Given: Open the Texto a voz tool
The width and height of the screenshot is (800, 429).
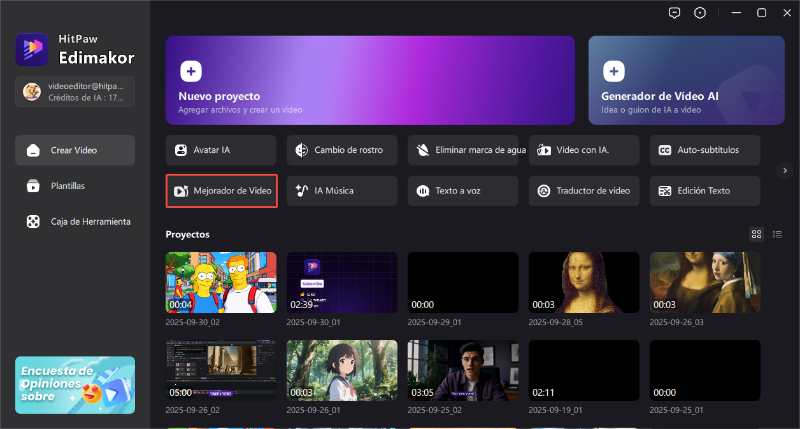Looking at the screenshot, I should click(x=462, y=190).
